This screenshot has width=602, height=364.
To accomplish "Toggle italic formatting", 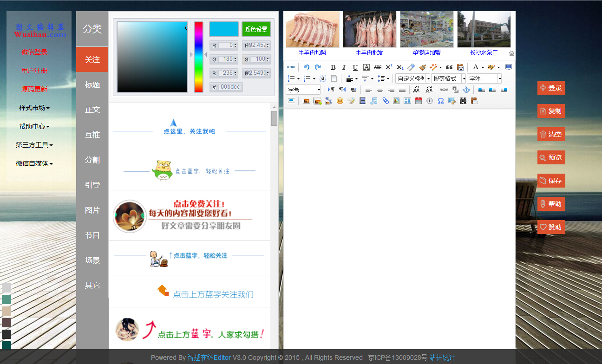I will [344, 67].
